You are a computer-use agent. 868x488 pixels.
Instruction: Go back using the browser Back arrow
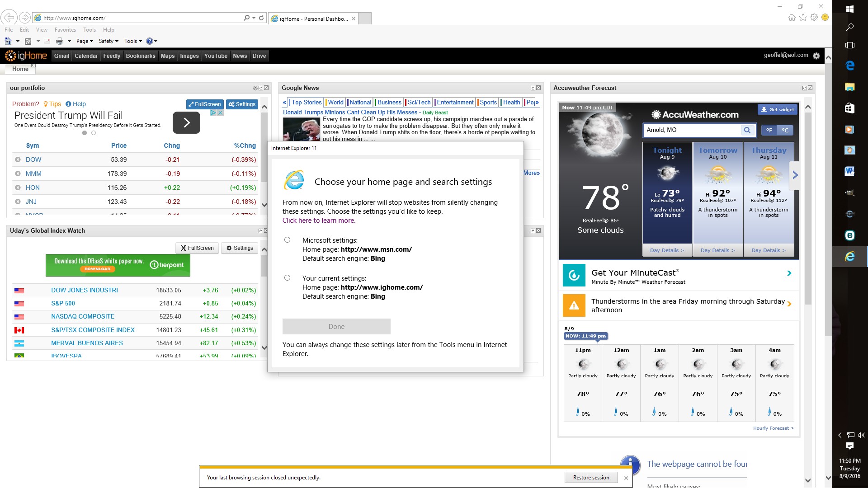point(9,18)
